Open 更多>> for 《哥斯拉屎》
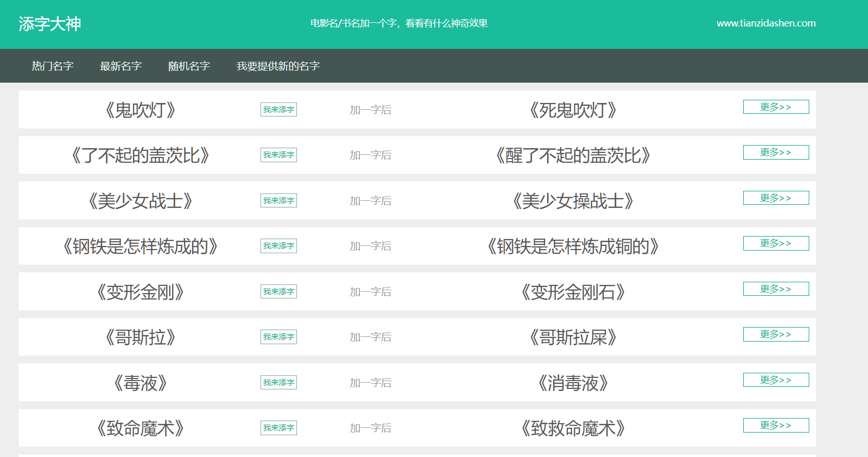This screenshot has height=457, width=868. [x=776, y=334]
